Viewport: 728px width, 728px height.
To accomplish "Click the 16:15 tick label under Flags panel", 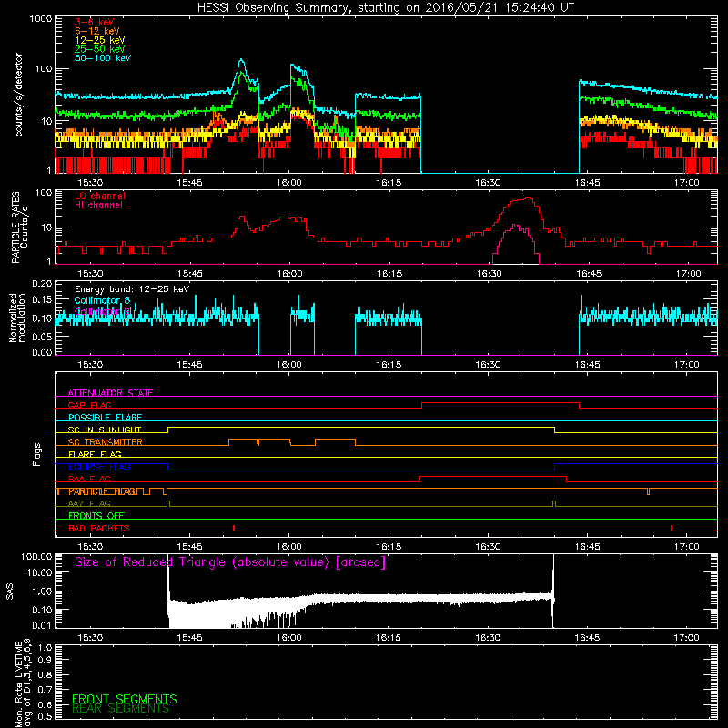I will (389, 547).
